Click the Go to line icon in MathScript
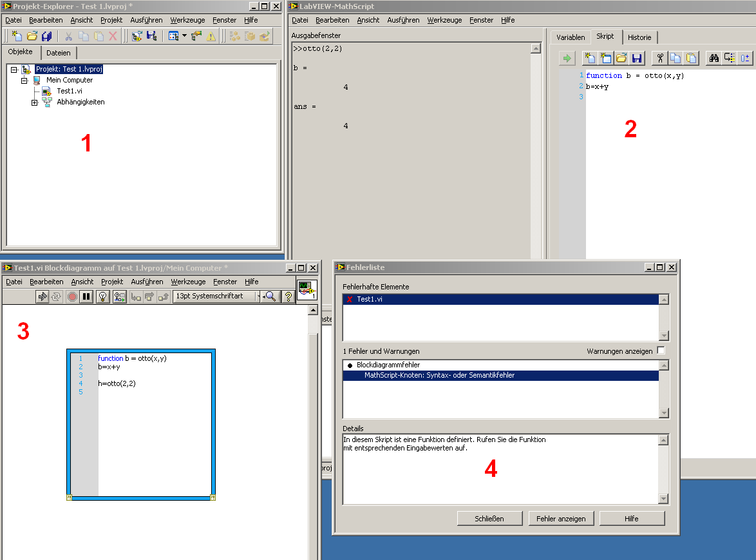This screenshot has width=756, height=560. click(730, 59)
